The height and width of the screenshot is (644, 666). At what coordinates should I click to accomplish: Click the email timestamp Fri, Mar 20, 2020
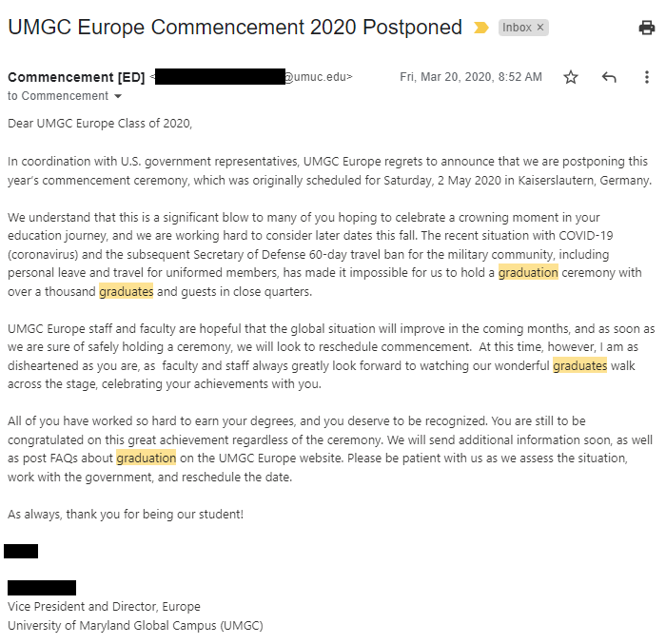pos(471,77)
